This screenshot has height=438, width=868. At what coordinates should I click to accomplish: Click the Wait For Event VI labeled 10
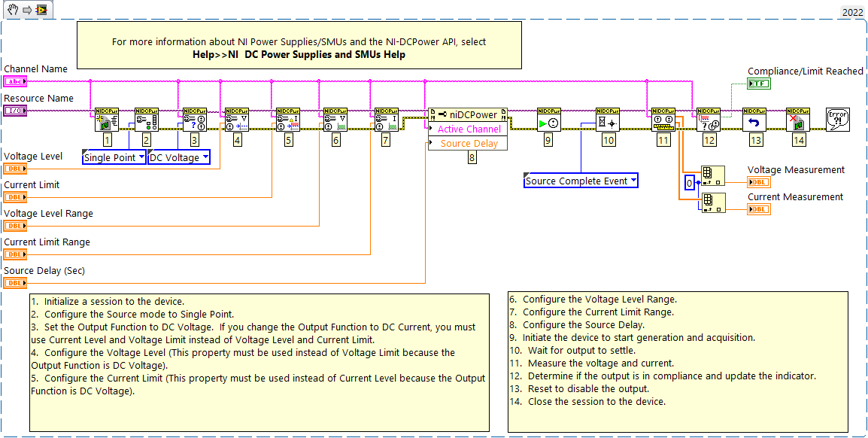(x=608, y=120)
